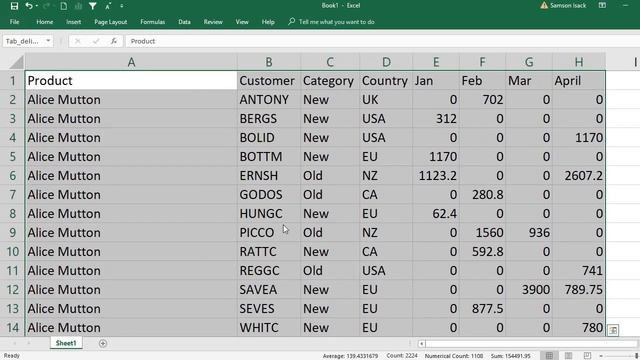640x360 pixels.
Task: Click the Save icon in Quick Access Toolbar
Action: point(14,6)
